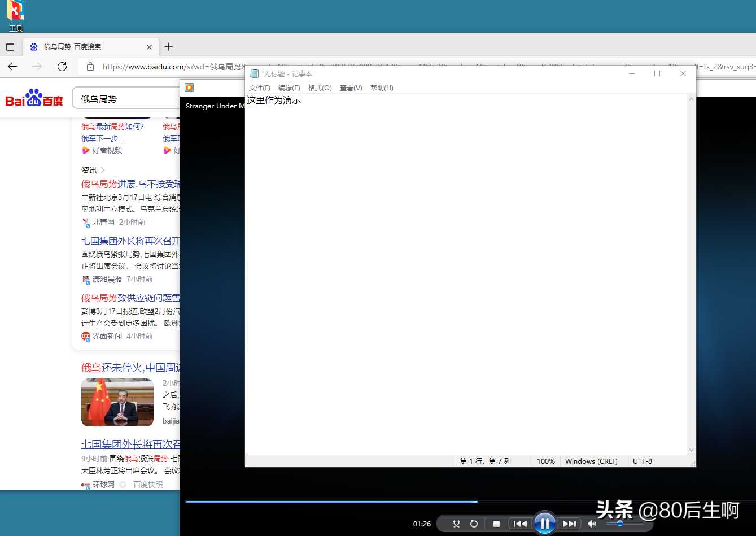
Task: Open Notepad 格式(O) menu
Action: (x=320, y=88)
